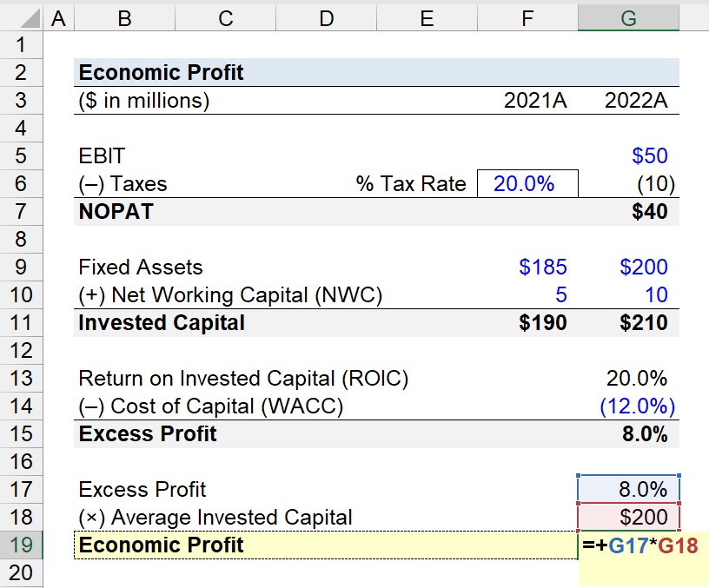Screen dimensions: 709x588
Task: Click the '% Tax Rate' label
Action: [411, 184]
